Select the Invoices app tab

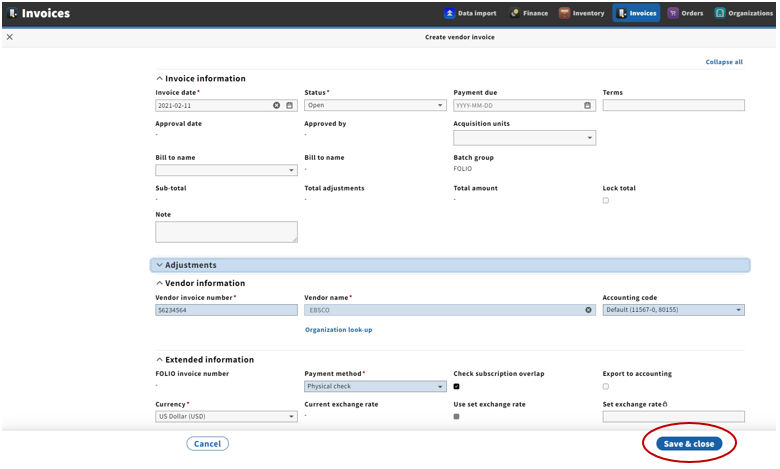coord(636,13)
